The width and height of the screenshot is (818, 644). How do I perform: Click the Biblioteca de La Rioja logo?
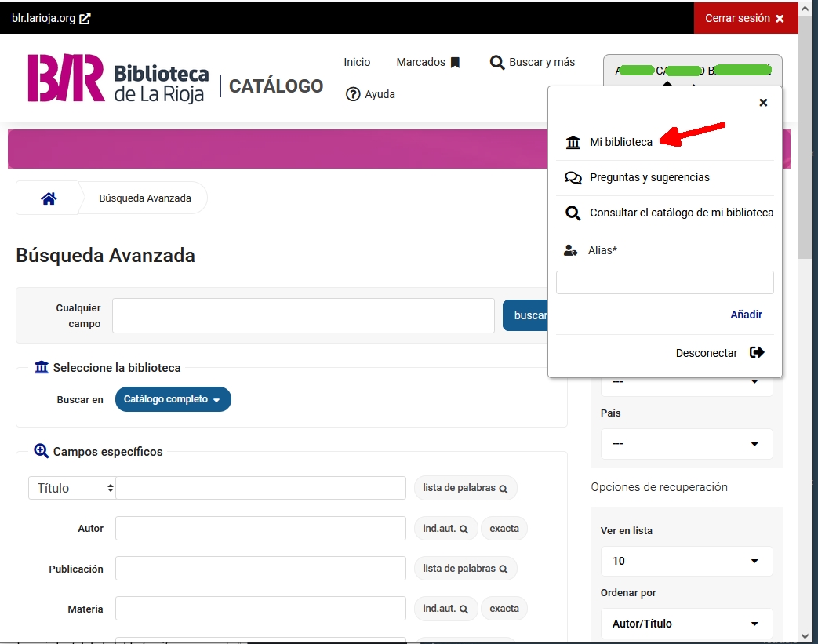(x=118, y=78)
